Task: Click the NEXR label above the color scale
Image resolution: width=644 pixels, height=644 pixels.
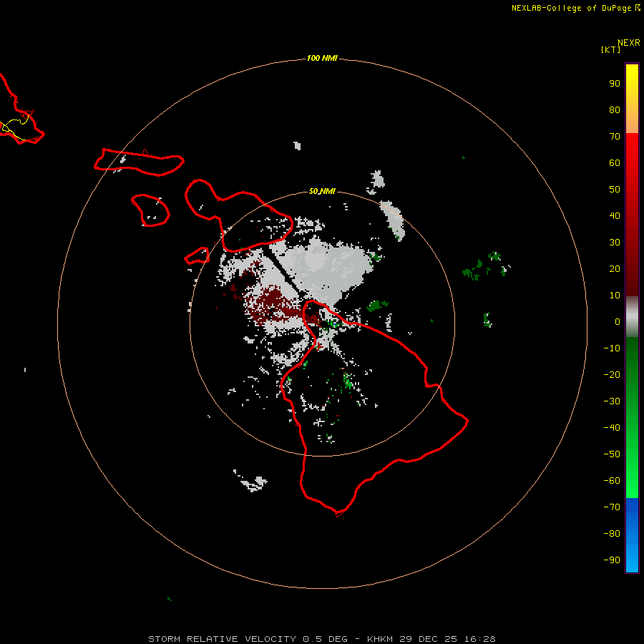Action: click(628, 42)
